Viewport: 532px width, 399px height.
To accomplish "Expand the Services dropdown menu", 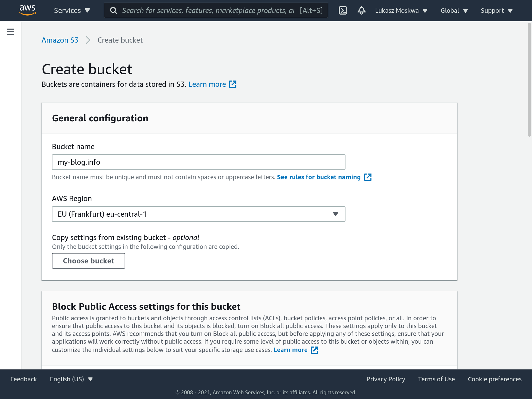I will point(72,10).
